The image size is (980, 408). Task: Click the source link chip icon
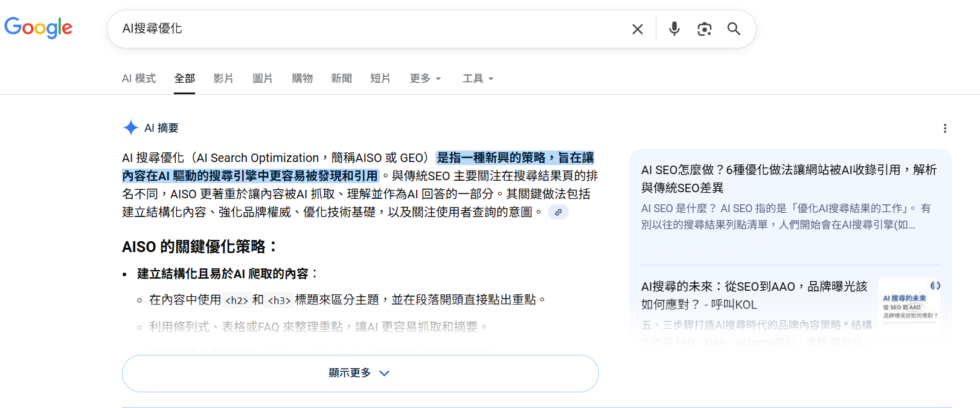[558, 212]
